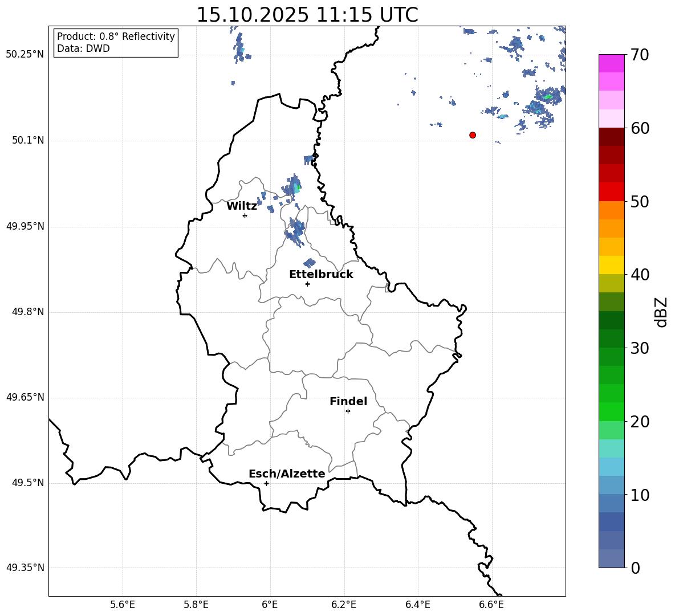Click the 49.8°N latitude label
The image size is (675, 616).
[27, 312]
